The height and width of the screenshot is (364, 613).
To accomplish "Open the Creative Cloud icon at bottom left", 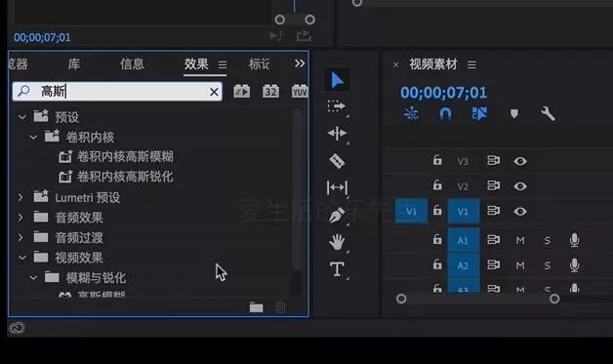I will pos(17,328).
